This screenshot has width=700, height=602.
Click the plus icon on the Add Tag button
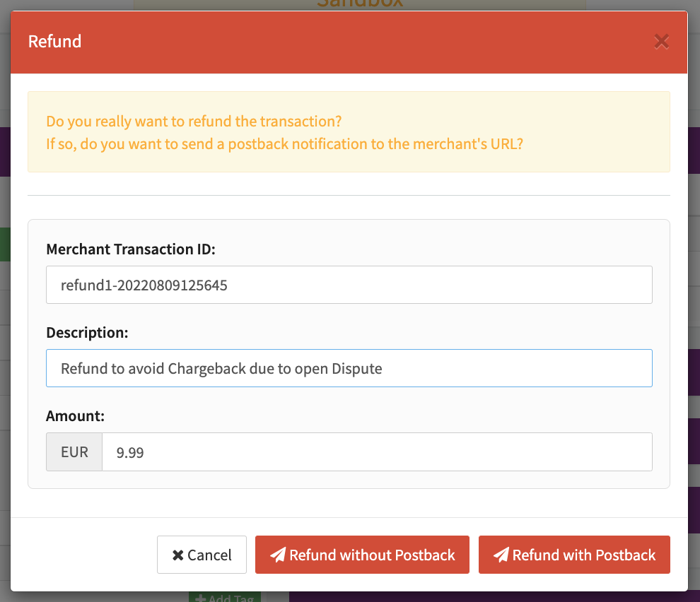click(x=201, y=598)
